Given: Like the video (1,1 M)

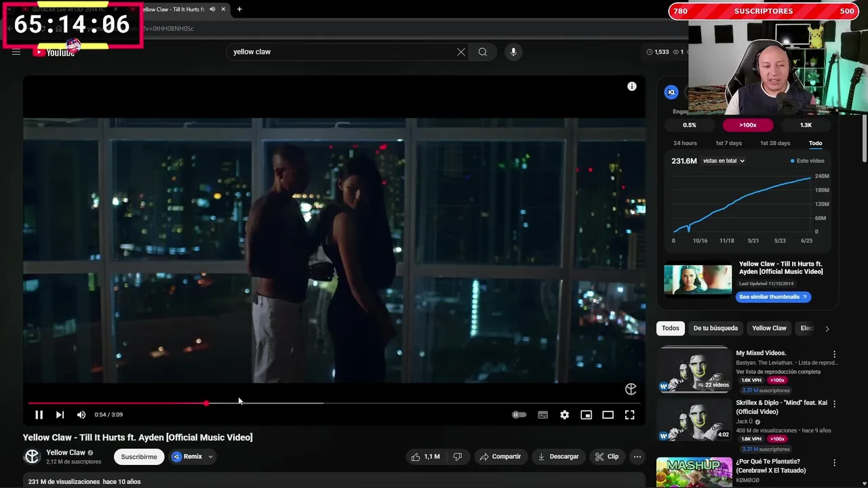Looking at the screenshot, I should 425,457.
